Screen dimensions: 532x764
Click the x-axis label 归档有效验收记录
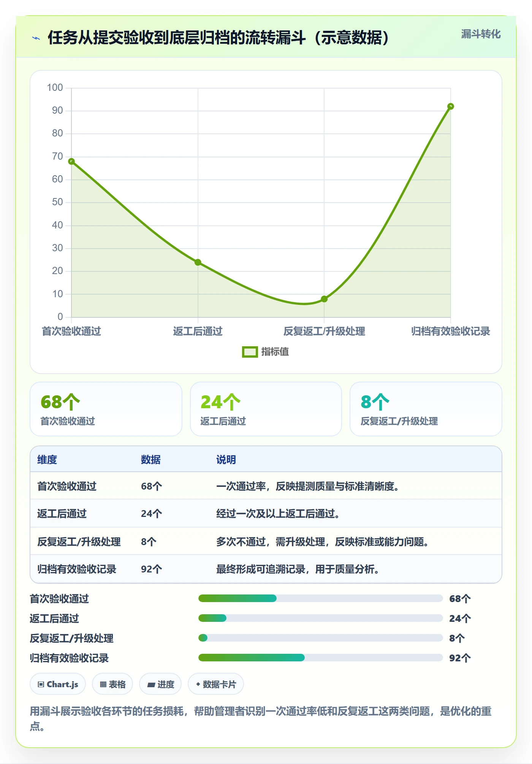click(x=451, y=331)
